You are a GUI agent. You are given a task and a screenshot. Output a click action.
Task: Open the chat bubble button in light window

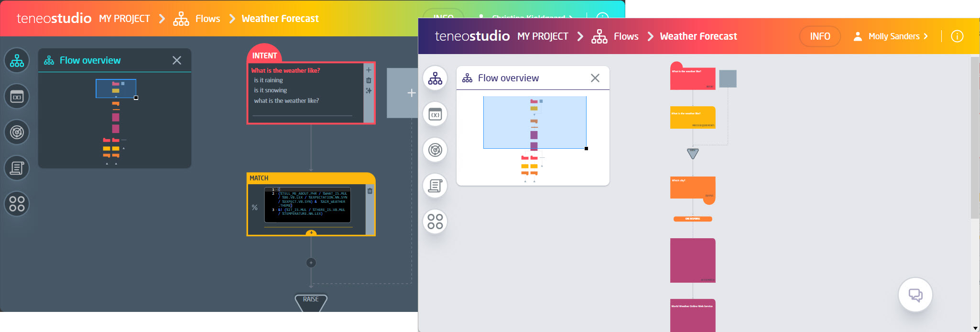(915, 295)
